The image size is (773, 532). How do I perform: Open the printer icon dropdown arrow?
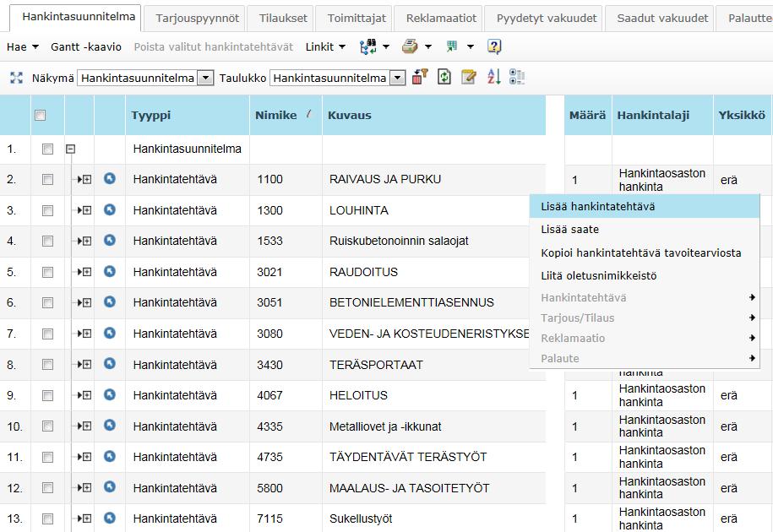[x=428, y=46]
